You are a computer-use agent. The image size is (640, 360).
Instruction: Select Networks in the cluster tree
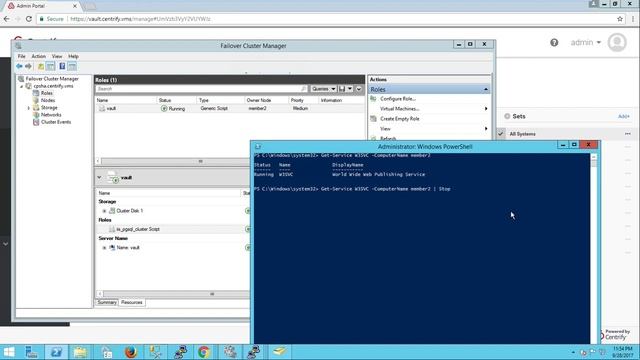pos(51,115)
